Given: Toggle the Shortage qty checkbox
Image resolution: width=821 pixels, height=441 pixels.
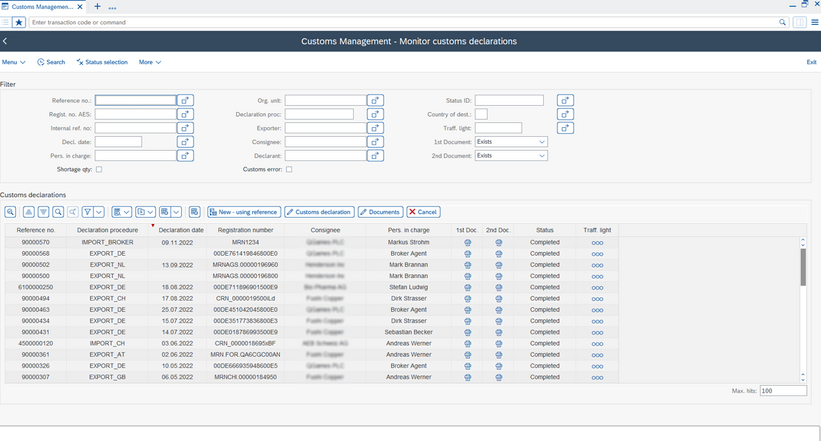Looking at the screenshot, I should 99,170.
